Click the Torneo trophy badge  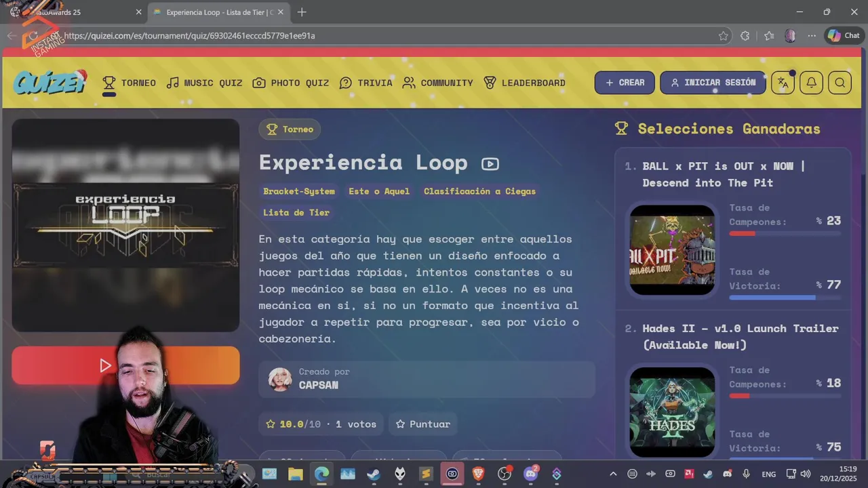[290, 129]
